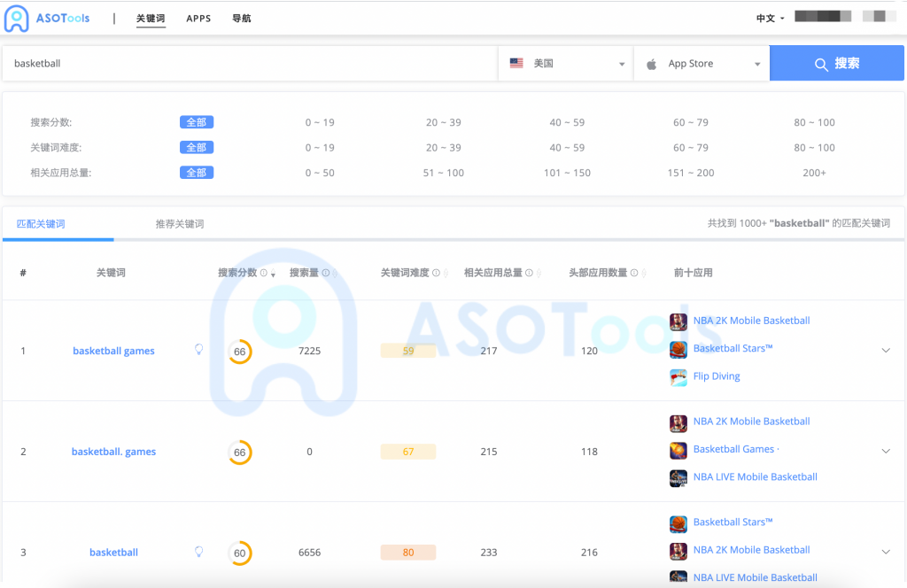Click the difficulty value 80 badge
This screenshot has width=907, height=588.
coord(407,553)
